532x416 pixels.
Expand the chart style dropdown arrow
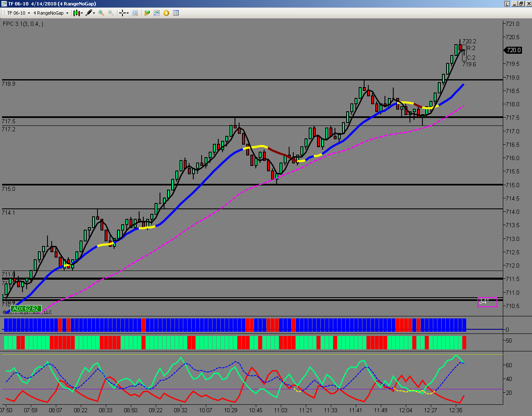tap(82, 13)
